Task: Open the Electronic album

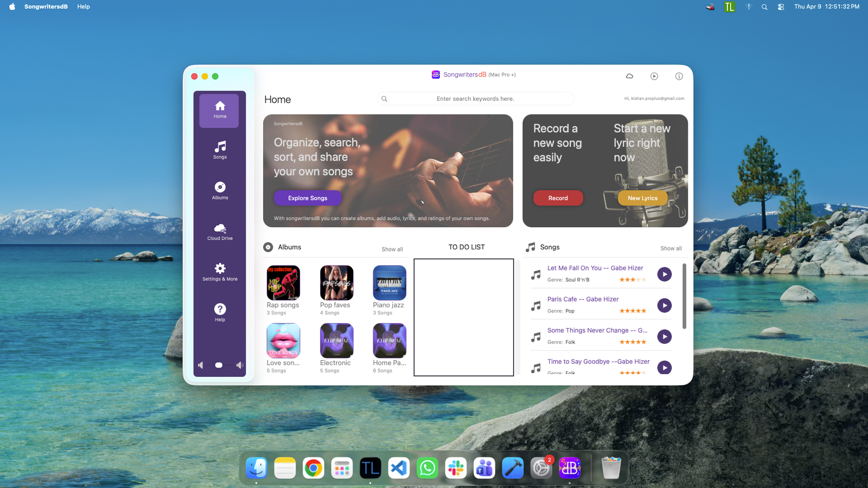Action: pos(336,341)
